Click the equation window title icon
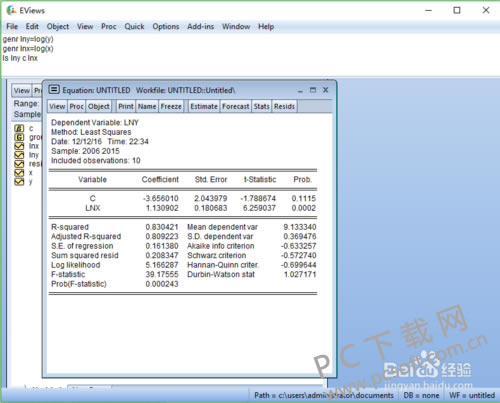This screenshot has height=403, width=500. pyautogui.click(x=54, y=90)
